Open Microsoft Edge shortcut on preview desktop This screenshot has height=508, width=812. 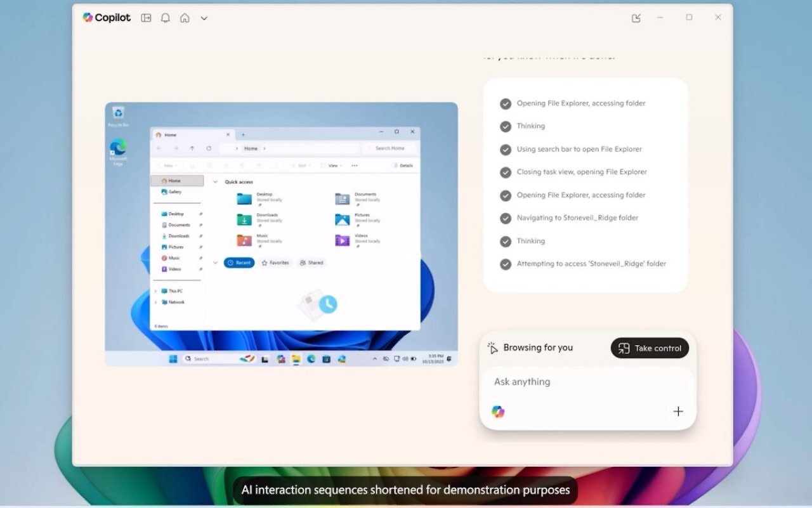[x=118, y=153]
